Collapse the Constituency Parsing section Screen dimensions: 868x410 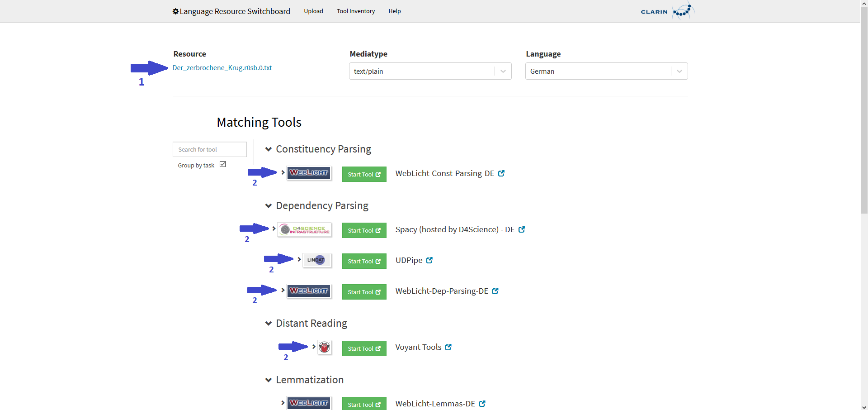pyautogui.click(x=269, y=149)
